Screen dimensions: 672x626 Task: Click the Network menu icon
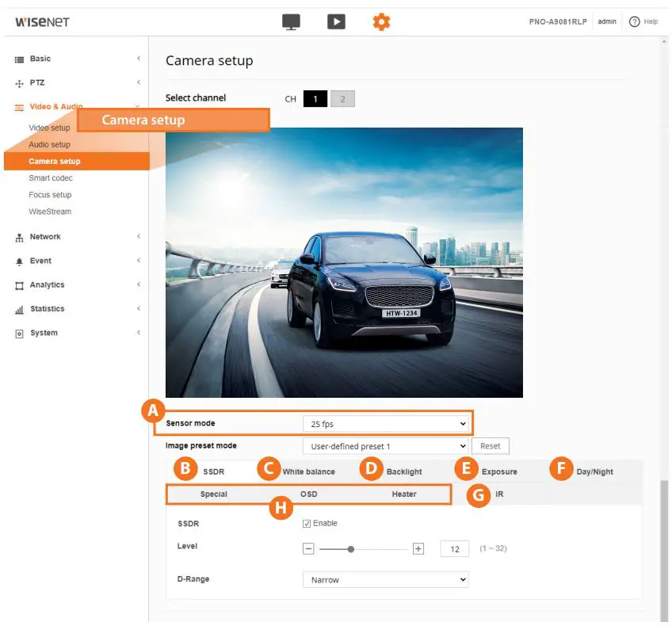pyautogui.click(x=19, y=238)
